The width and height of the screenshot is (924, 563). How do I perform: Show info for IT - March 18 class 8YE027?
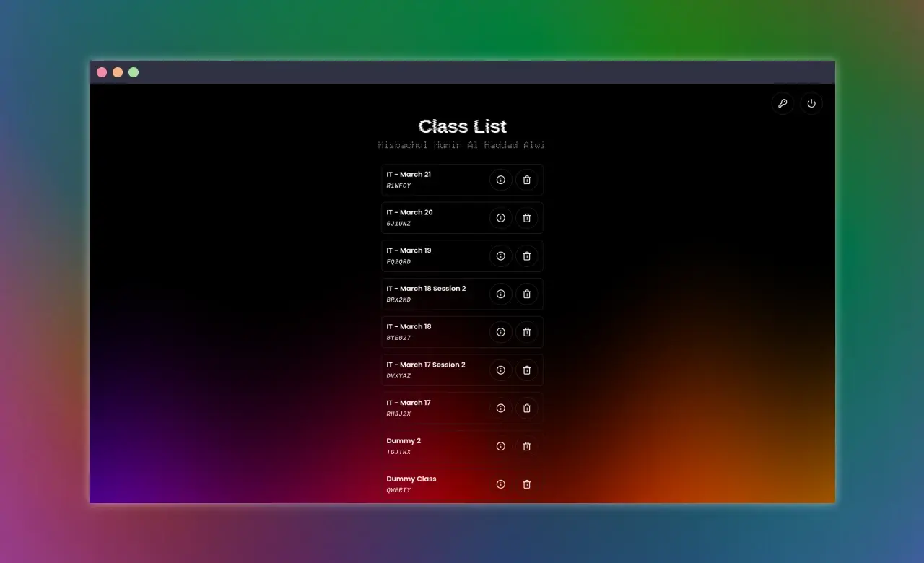tap(501, 332)
